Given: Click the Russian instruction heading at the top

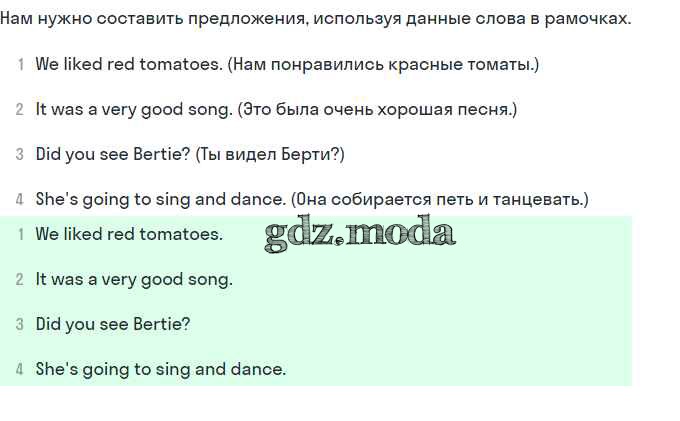Looking at the screenshot, I should pyautogui.click(x=316, y=19).
